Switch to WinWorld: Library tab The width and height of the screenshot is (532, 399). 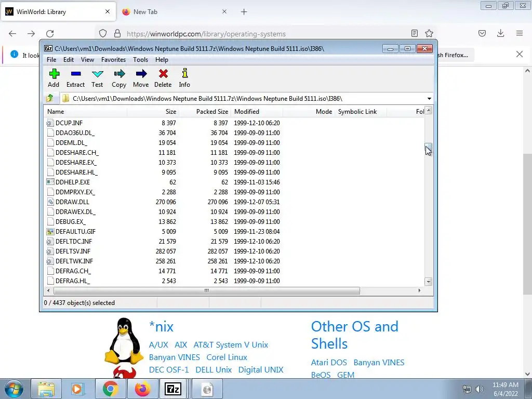click(x=58, y=12)
